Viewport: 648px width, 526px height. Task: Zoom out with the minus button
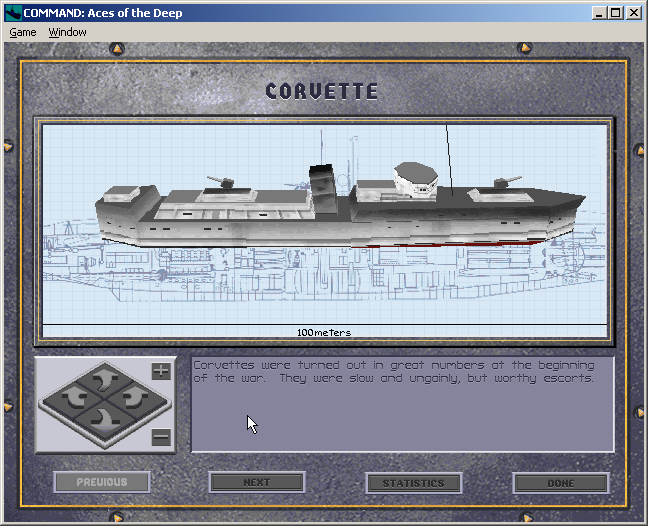click(161, 437)
